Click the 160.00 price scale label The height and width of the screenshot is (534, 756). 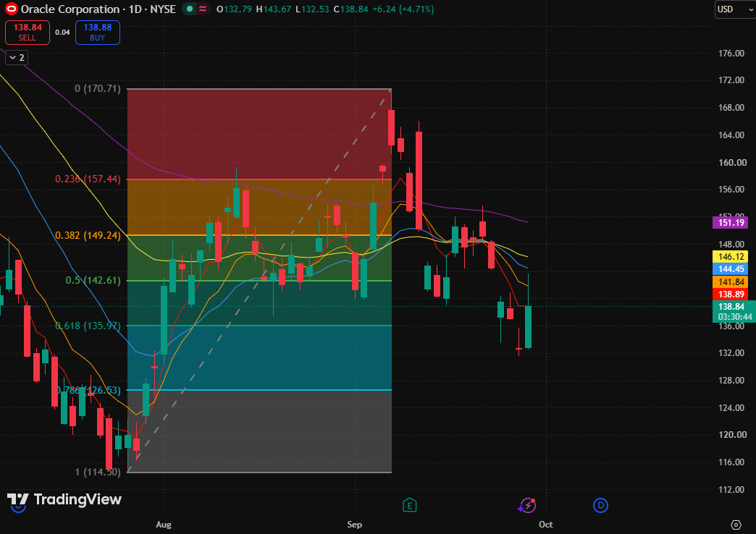click(x=731, y=162)
